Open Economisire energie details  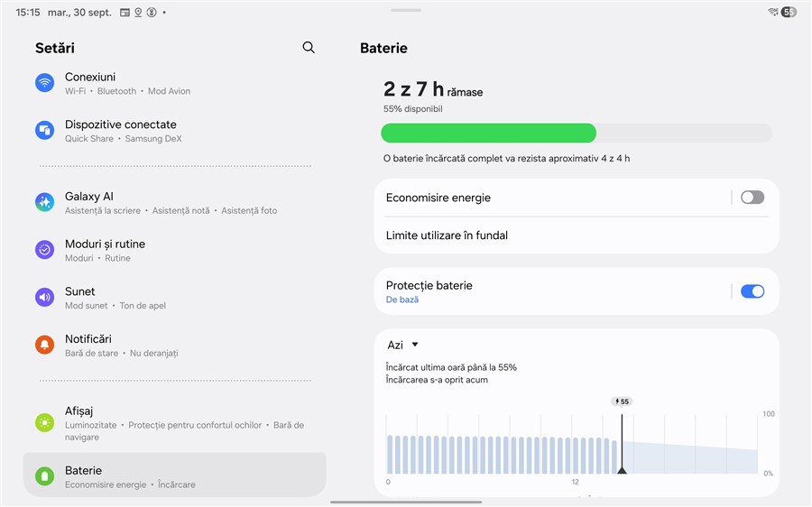click(551, 198)
